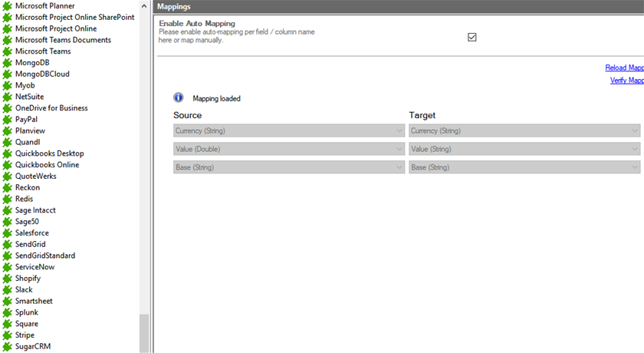Expand the Source Value (Double) dropdown
Viewport: 644px width, 353px height.
click(289, 149)
